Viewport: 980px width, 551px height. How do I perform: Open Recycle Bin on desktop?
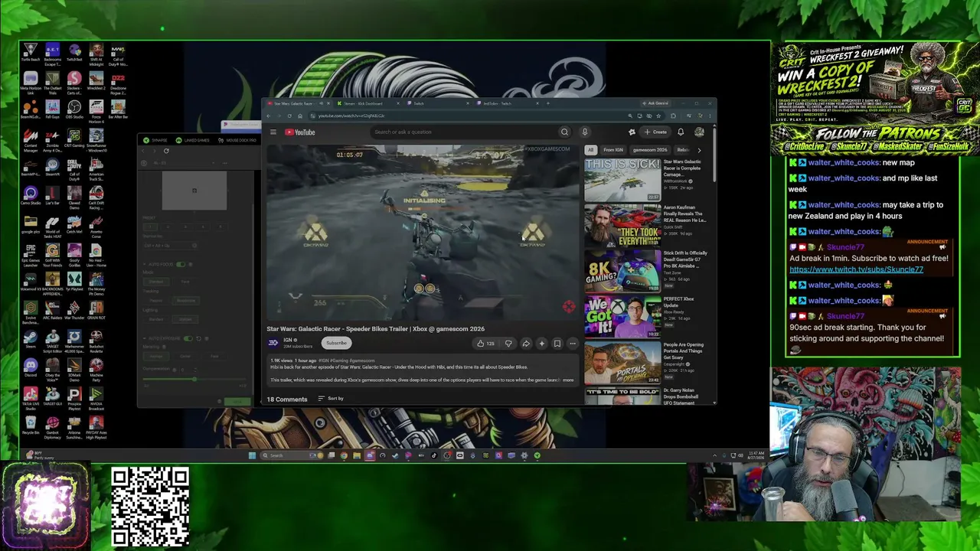coord(31,426)
